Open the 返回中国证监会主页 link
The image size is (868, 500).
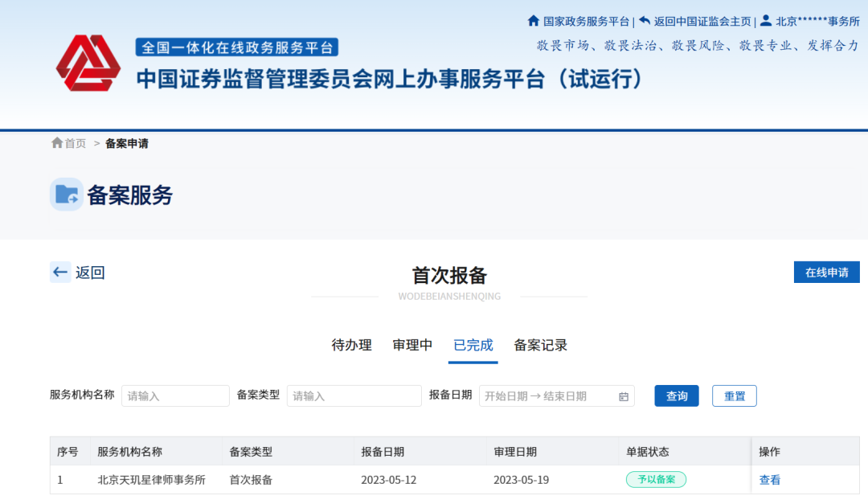click(x=702, y=21)
